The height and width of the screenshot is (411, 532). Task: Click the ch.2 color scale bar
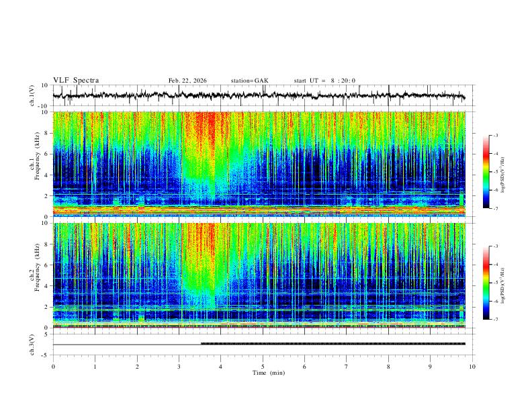click(x=486, y=283)
